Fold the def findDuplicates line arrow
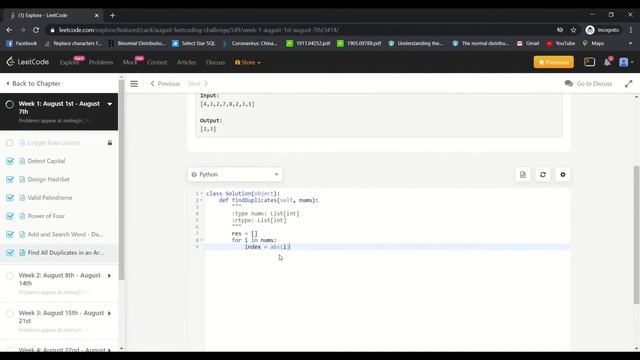Viewport: 640px width, 360px height. click(202, 200)
